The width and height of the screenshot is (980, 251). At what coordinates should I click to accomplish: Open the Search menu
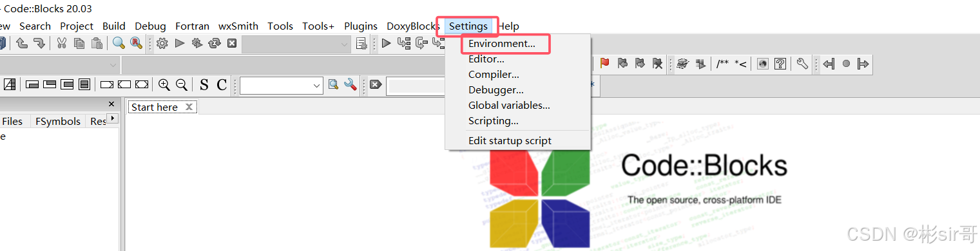35,26
